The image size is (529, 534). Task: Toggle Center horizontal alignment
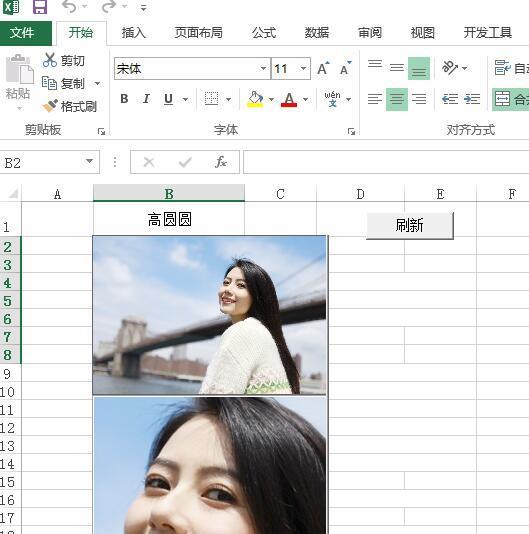397,99
